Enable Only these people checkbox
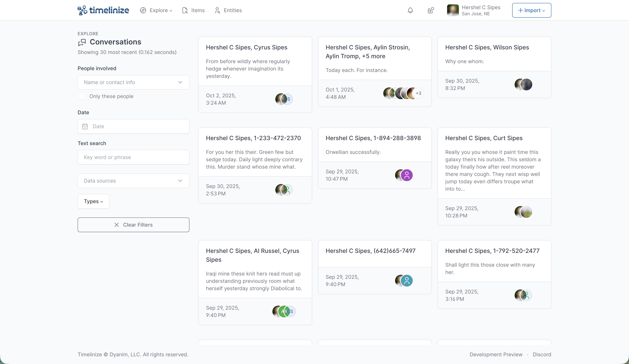The image size is (629, 364). (x=81, y=96)
